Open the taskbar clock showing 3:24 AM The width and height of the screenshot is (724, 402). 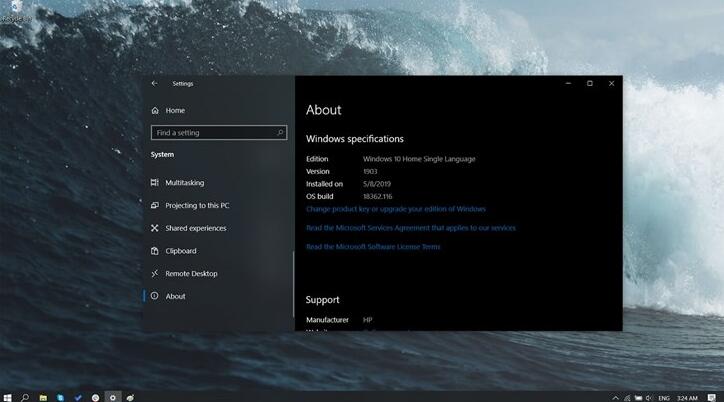click(687, 398)
